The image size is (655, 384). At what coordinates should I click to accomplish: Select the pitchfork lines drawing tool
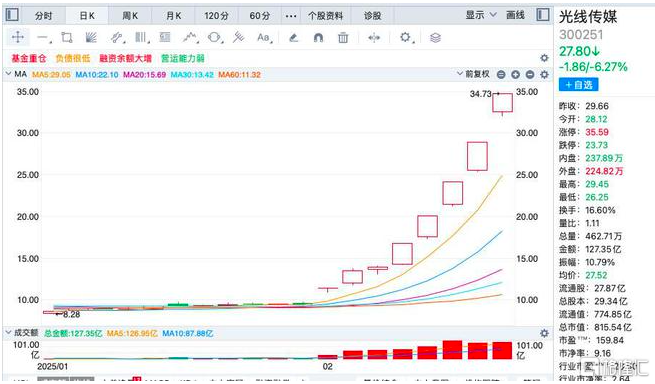[239, 38]
